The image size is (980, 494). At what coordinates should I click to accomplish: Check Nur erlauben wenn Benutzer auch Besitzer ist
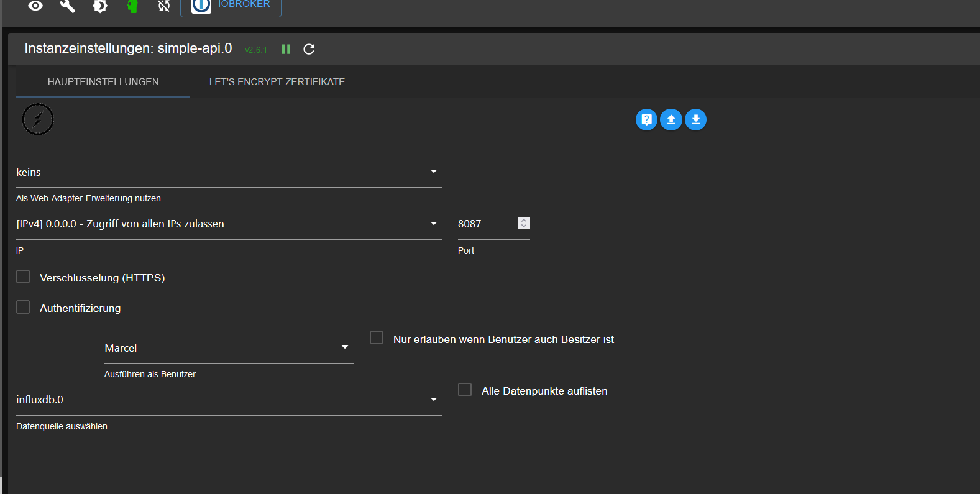tap(377, 337)
